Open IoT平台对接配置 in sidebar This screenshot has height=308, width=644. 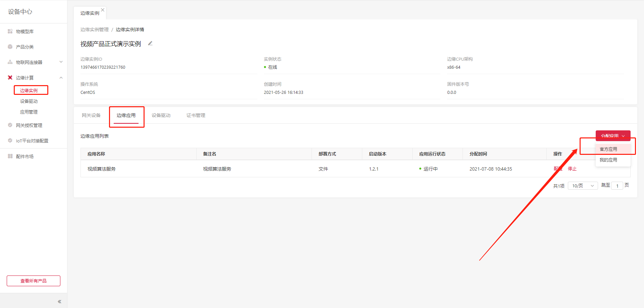tap(32, 141)
